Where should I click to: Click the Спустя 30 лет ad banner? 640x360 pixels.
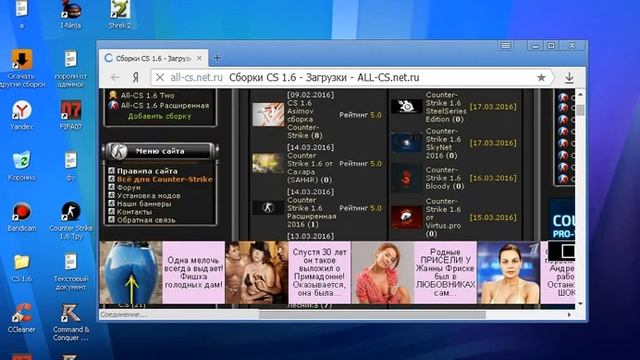288,272
